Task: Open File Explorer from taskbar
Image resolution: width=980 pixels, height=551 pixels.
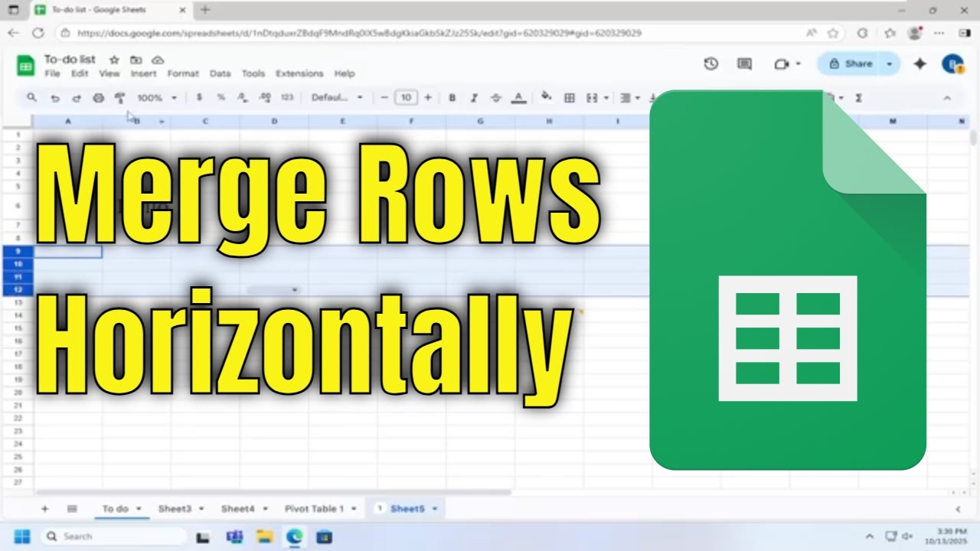Action: coord(264,536)
